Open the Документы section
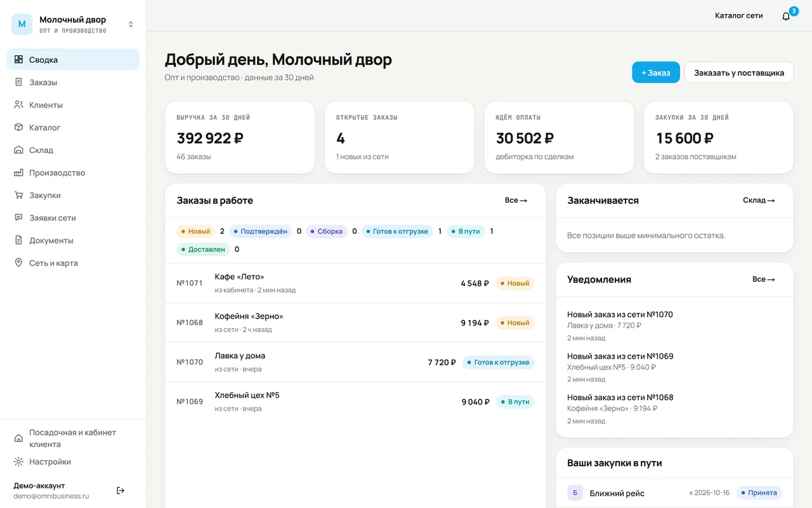 pos(73,240)
